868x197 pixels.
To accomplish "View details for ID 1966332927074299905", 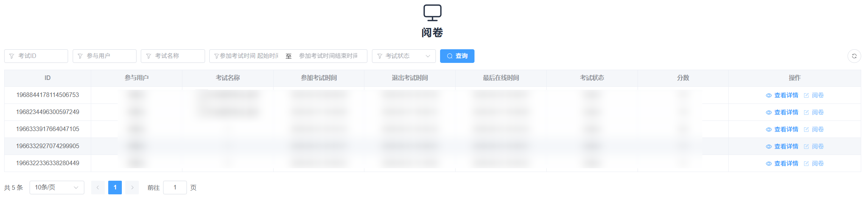I will (782, 147).
